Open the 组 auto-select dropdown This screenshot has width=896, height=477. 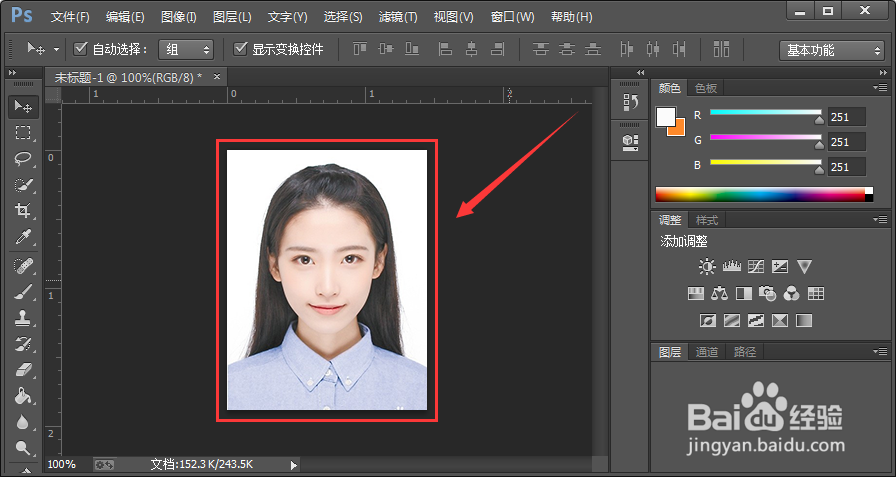pos(186,50)
